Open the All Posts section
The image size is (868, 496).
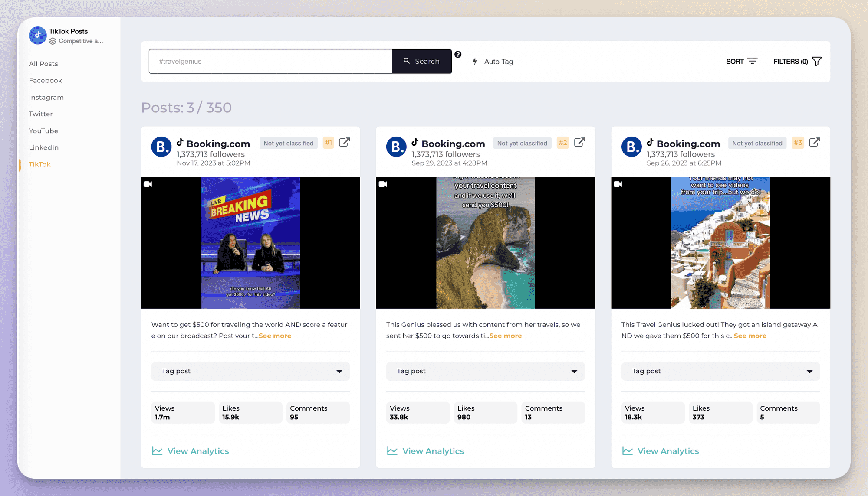[x=43, y=64]
